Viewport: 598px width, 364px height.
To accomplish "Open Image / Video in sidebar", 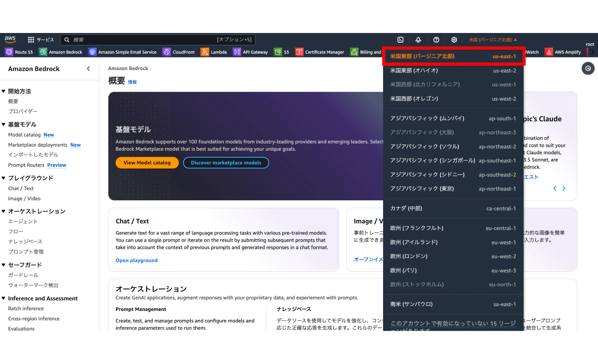I will click(24, 198).
